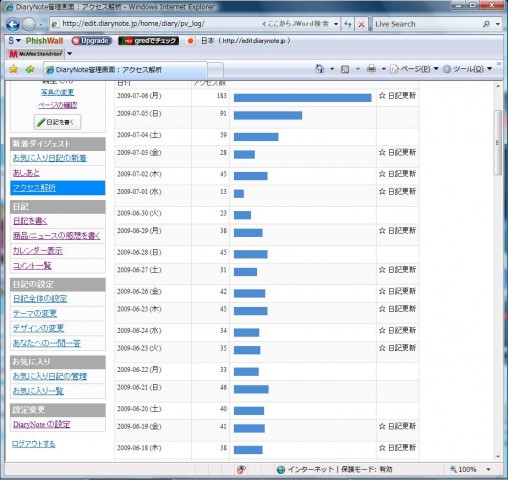Open the お気に入り一覧 link
The image size is (508, 480).
(38, 391)
